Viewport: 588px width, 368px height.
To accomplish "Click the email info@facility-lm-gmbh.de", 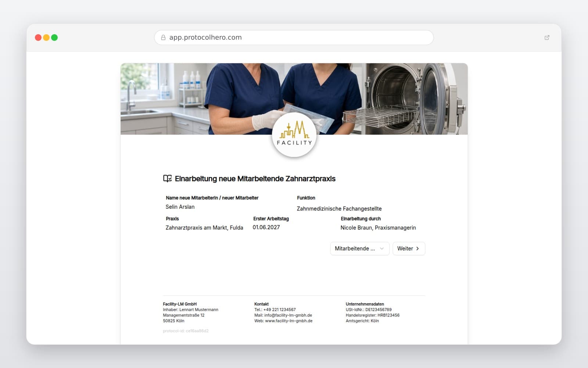I will 288,315.
